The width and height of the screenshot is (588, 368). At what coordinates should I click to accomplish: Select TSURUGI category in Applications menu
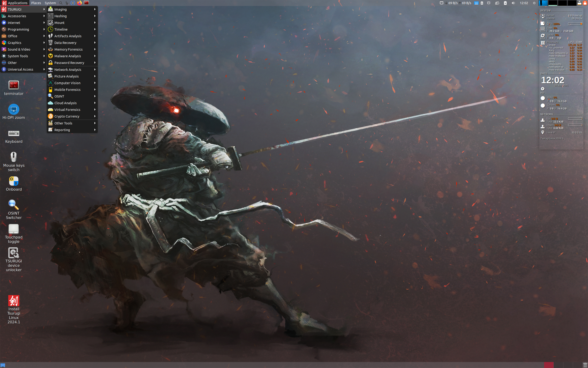23,9
